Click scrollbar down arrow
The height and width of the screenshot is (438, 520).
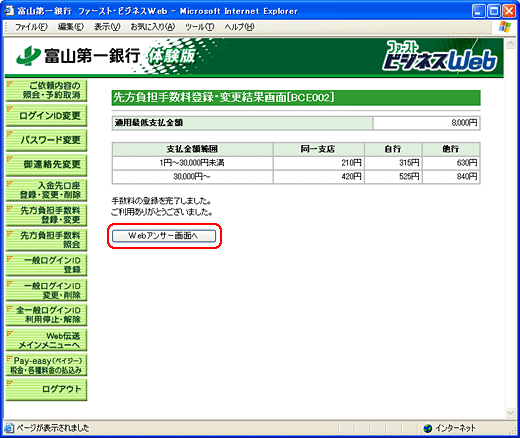click(510, 413)
